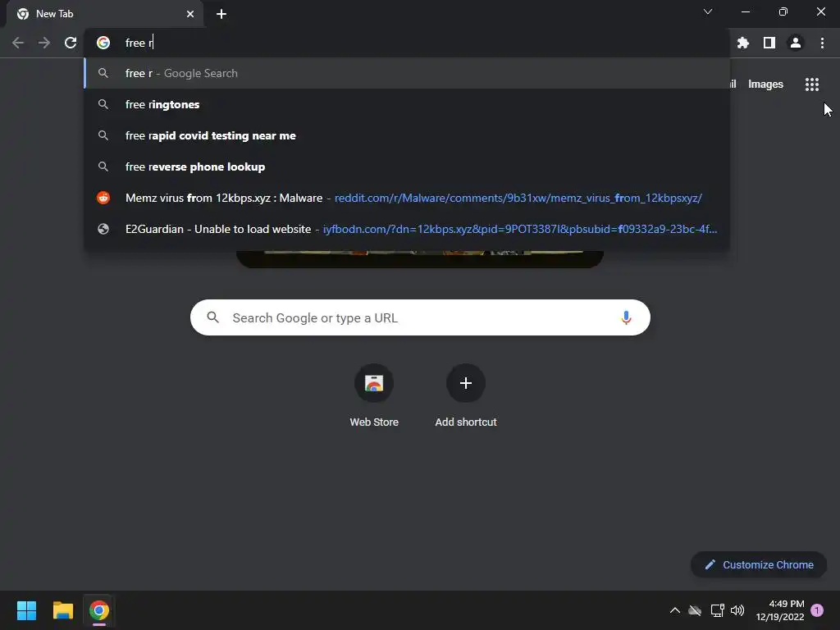
Task: Click the Search Google or type a URL box
Action: coord(420,317)
